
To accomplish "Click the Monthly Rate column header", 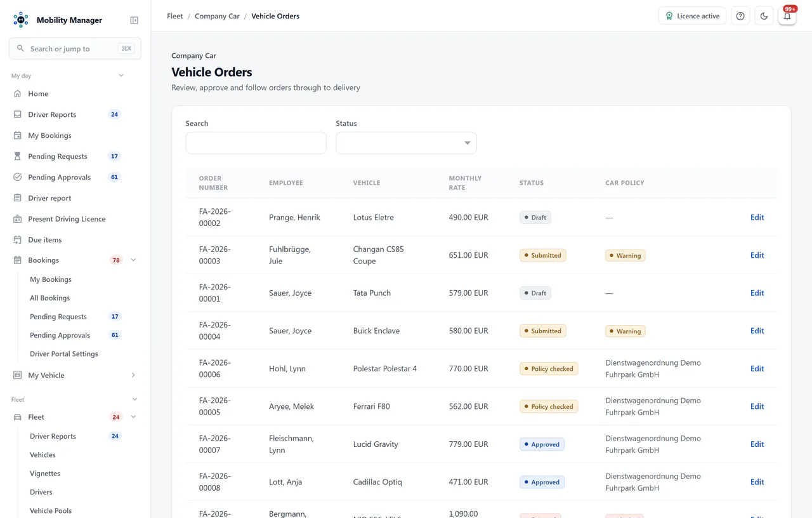I will point(465,183).
